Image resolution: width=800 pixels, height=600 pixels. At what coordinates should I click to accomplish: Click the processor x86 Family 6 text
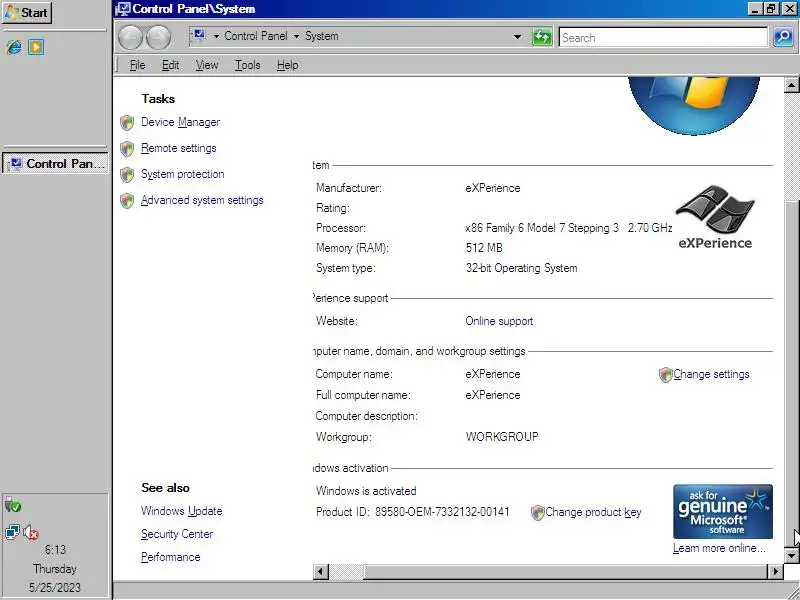point(569,228)
